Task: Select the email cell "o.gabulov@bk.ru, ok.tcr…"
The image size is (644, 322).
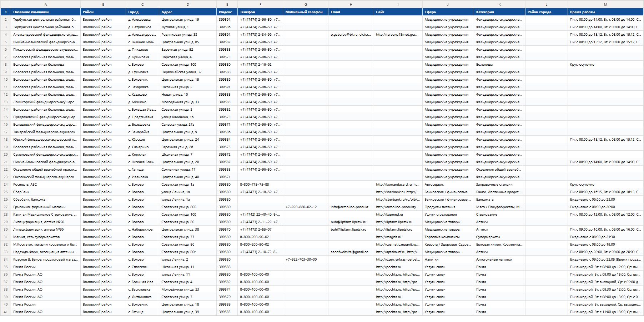Action: click(x=351, y=35)
